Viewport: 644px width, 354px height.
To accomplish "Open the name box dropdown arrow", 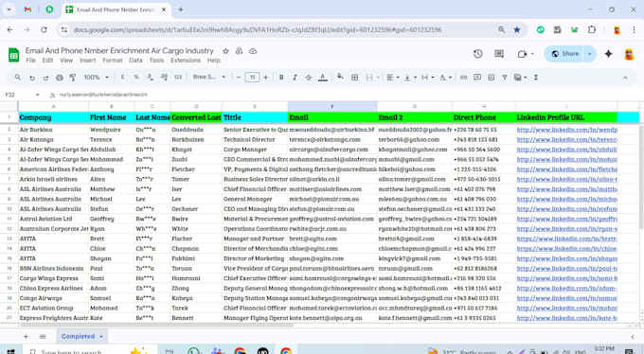I will (37, 95).
